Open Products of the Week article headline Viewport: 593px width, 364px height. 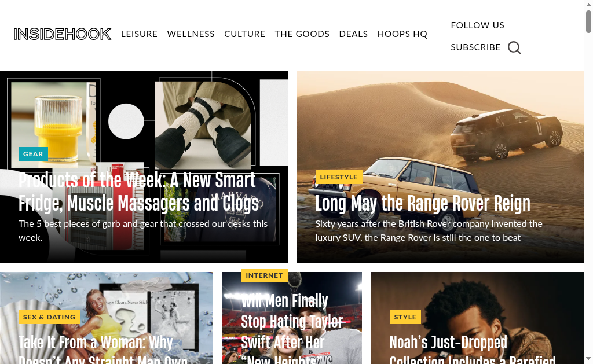[139, 192]
